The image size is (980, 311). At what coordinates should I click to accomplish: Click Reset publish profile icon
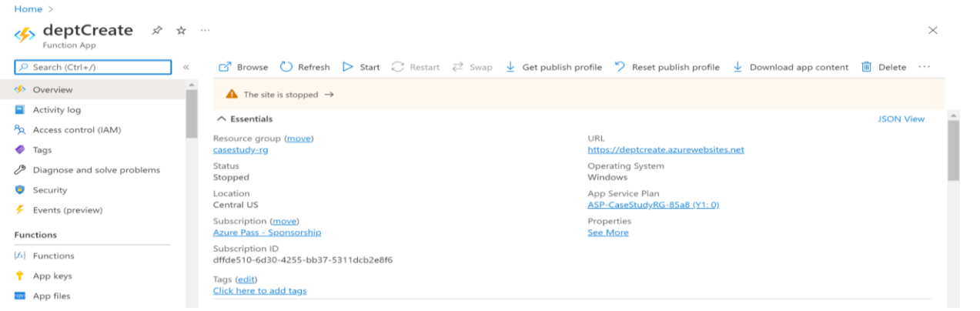pos(620,67)
